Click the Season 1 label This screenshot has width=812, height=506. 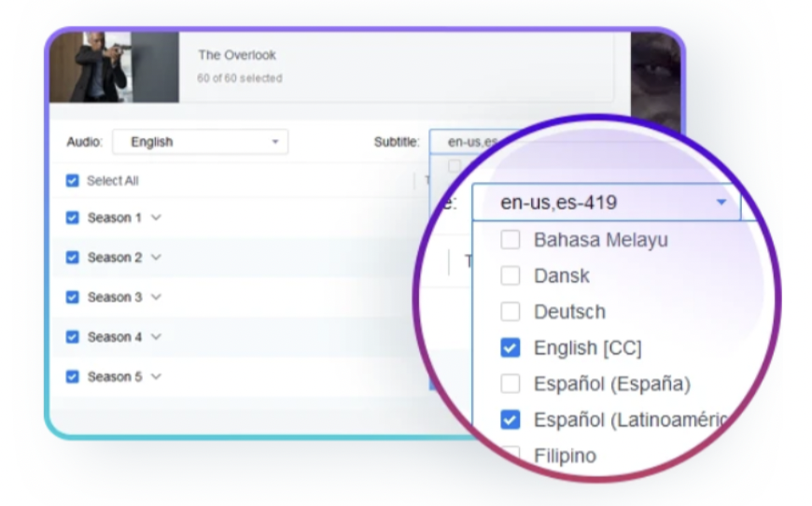click(115, 218)
